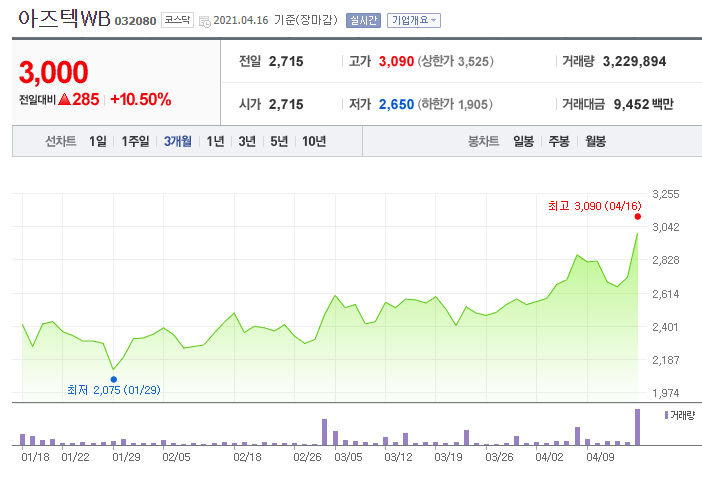Screen dimensions: 702x477
Task: Switch the line chart to 5년
Action: pyautogui.click(x=279, y=142)
